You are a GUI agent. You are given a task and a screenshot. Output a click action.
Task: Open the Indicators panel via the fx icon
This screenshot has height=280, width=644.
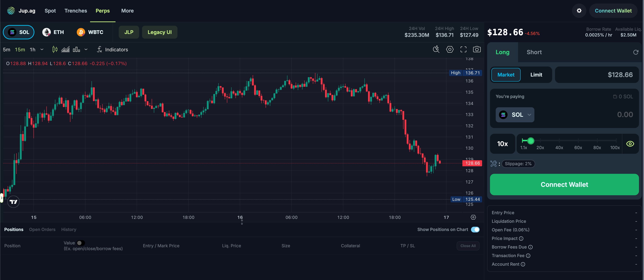pyautogui.click(x=100, y=49)
